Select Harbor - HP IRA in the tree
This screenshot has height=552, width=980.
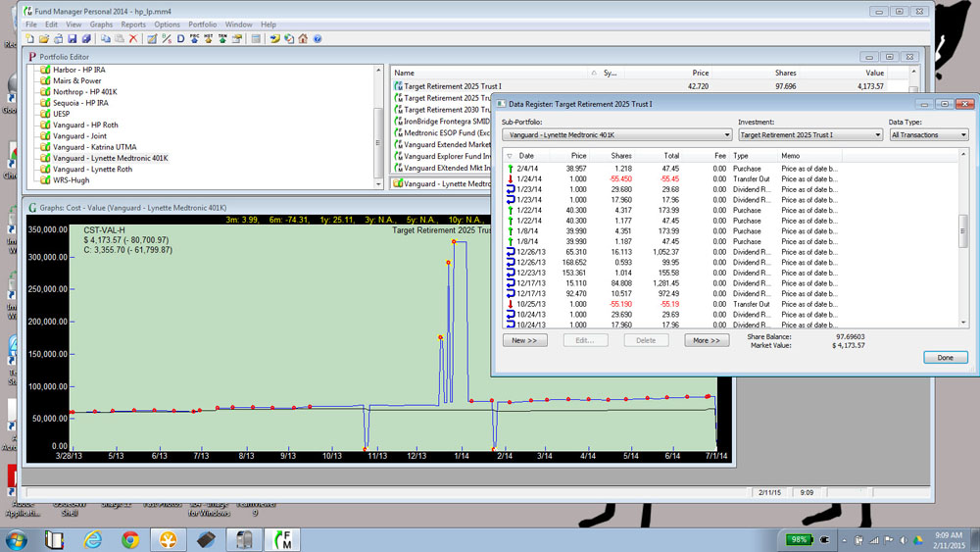click(x=78, y=70)
